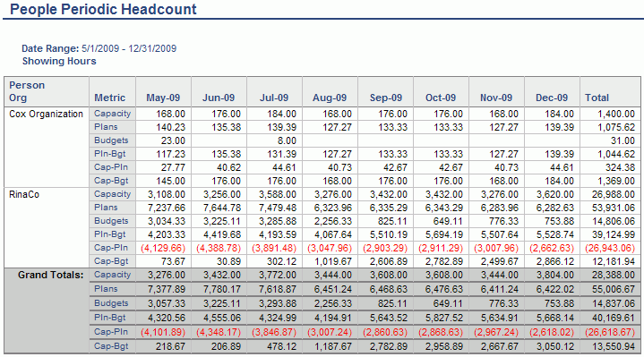
Task: Click the Total column header
Action: [597, 98]
